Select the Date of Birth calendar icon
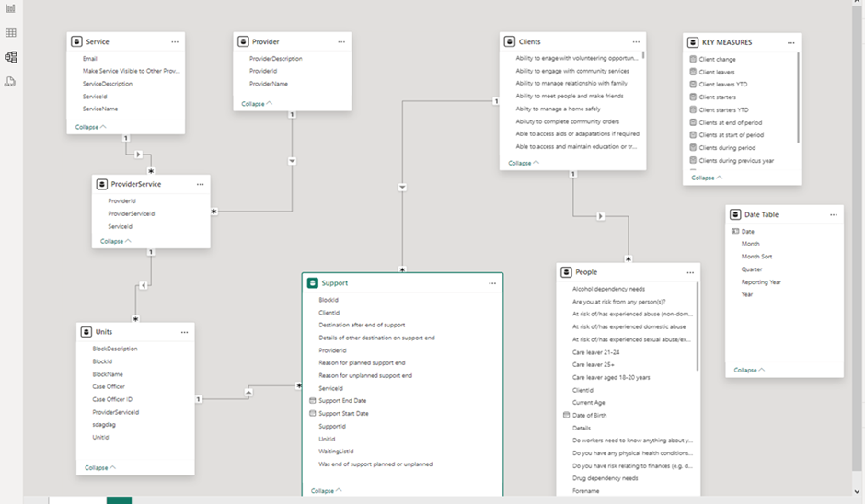865x504 pixels. (566, 415)
